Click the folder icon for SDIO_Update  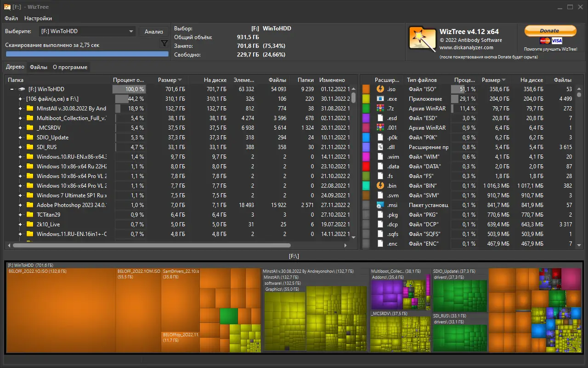click(30, 138)
